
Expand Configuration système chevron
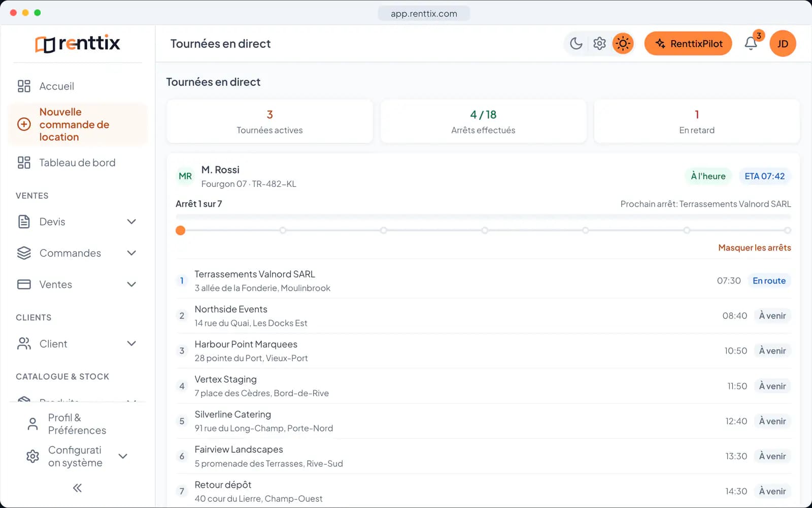[123, 456]
